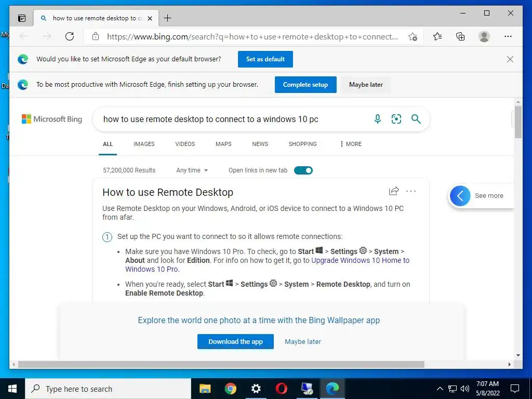
Task: Click the 57,200,000 Results text
Action: click(x=129, y=170)
